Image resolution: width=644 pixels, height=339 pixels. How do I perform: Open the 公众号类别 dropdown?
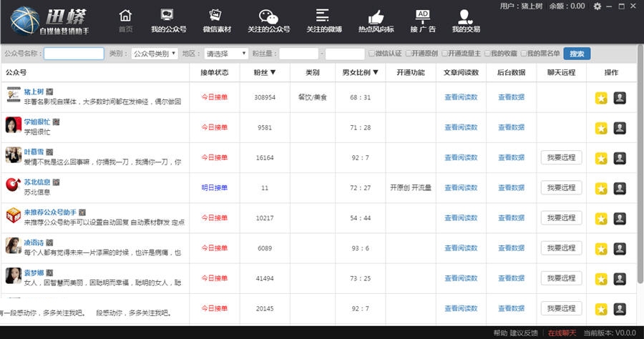coord(155,54)
